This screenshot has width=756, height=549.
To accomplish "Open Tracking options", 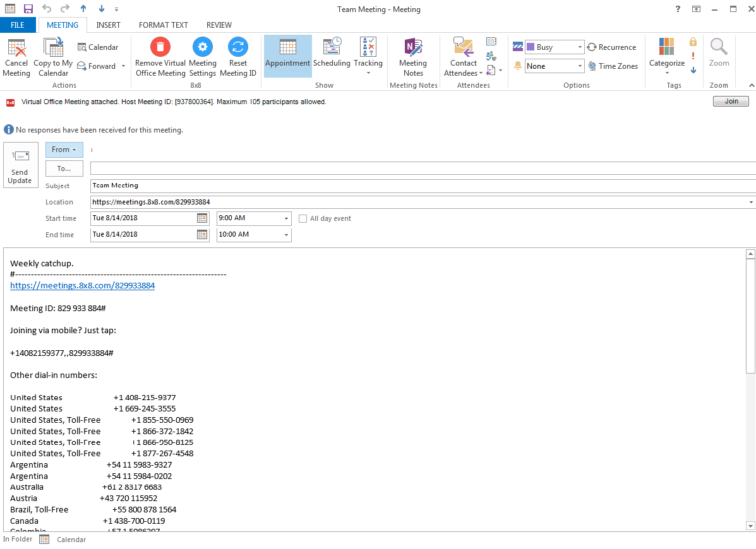I will [368, 56].
